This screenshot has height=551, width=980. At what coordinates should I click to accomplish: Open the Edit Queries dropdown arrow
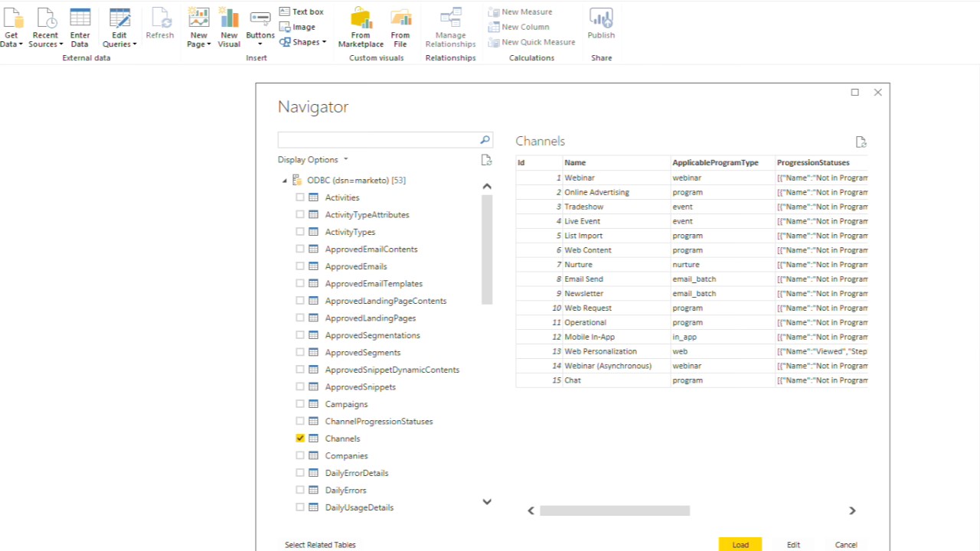[135, 44]
